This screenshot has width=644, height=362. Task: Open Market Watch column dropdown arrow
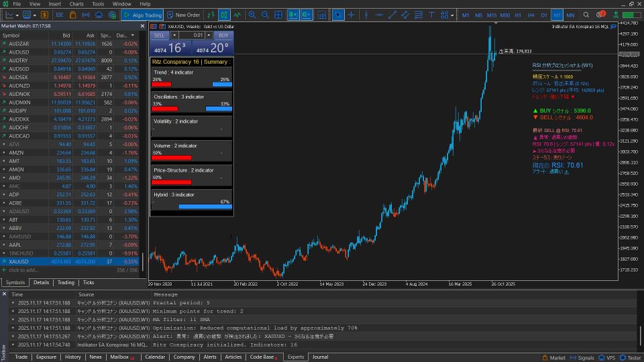tap(133, 36)
